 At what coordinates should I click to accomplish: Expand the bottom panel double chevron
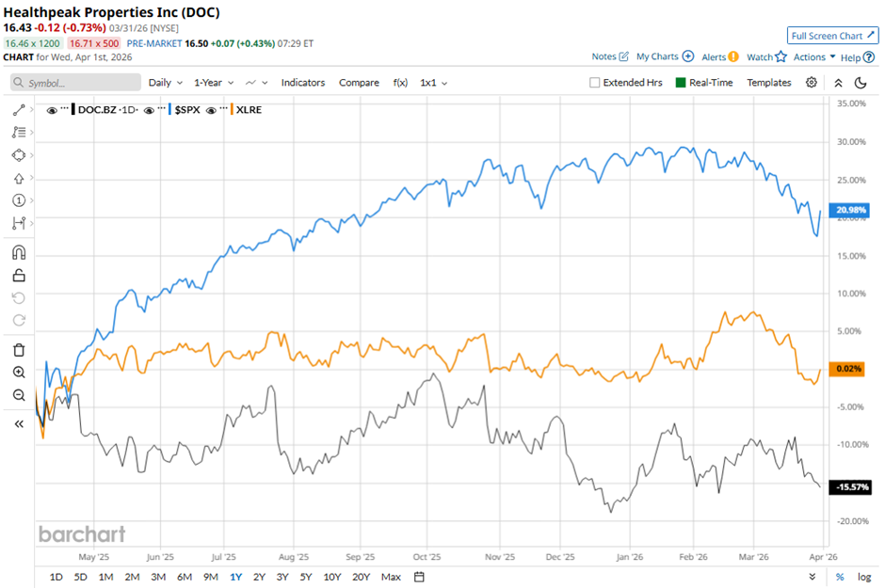(813, 577)
